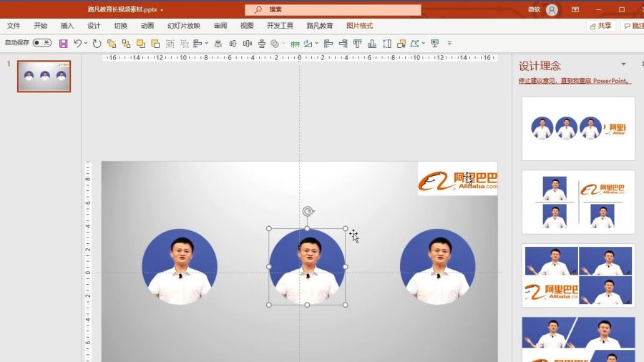The height and width of the screenshot is (362, 644).
Task: Click the 搜索 search box
Action: [333, 9]
